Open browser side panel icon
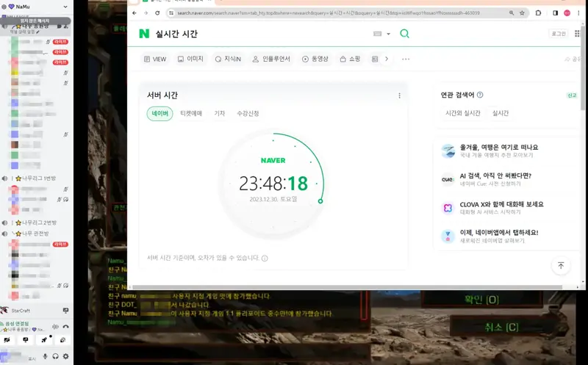588x365 pixels. point(556,12)
